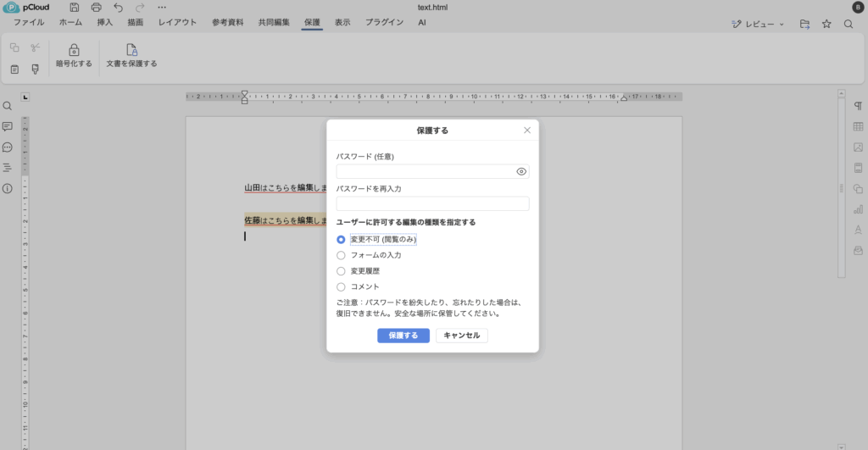The height and width of the screenshot is (450, 868).
Task: Open the レビュー mode dropdown
Action: pyautogui.click(x=758, y=24)
